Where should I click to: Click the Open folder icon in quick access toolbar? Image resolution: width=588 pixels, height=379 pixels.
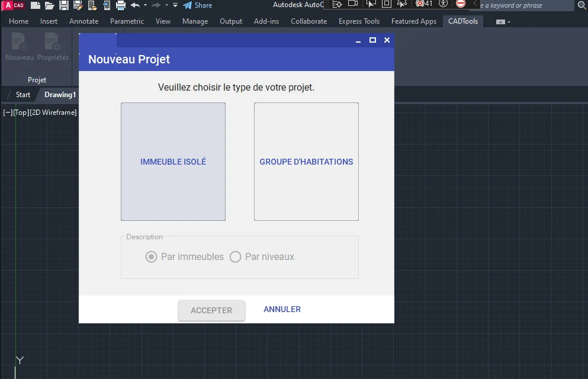point(50,5)
